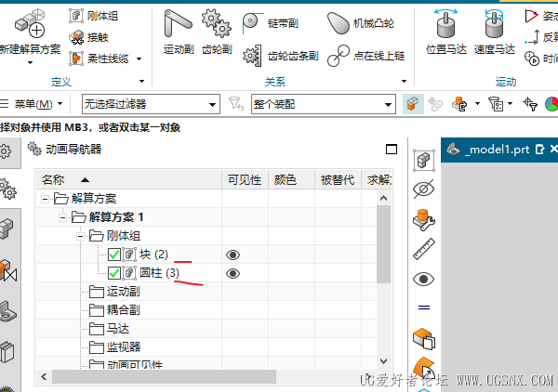Viewport: 558px width, 392px height.
Task: Uncheck the 块 (2) checkbox
Action: point(113,255)
